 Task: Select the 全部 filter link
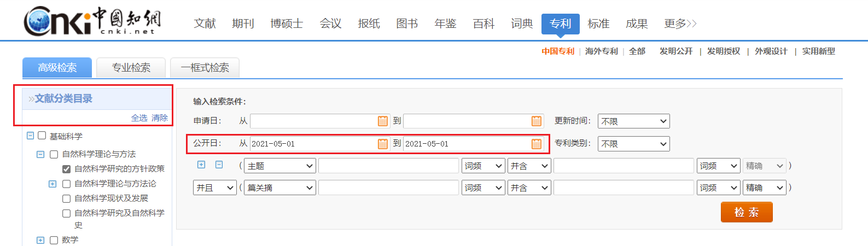click(637, 51)
